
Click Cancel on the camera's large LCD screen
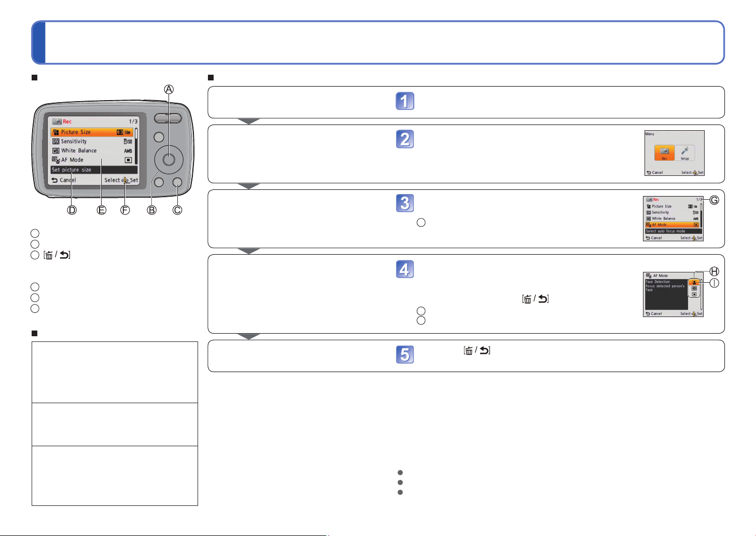coord(64,180)
